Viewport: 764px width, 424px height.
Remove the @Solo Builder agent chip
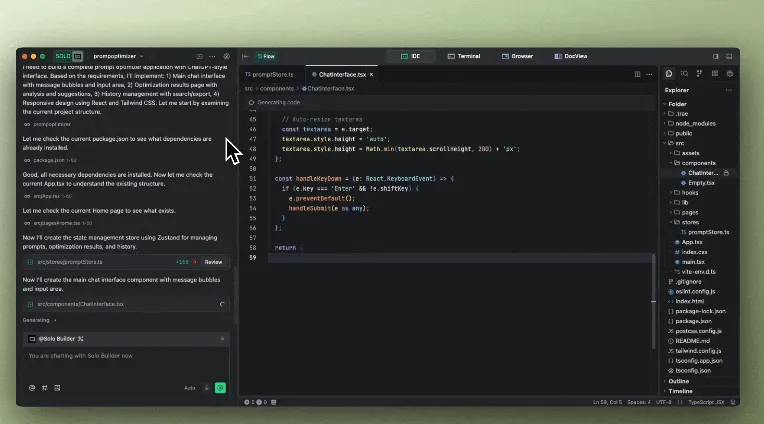pos(222,339)
